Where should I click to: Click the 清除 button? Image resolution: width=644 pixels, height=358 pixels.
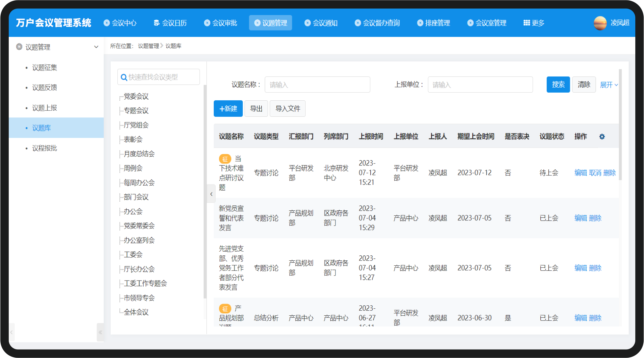pos(584,85)
